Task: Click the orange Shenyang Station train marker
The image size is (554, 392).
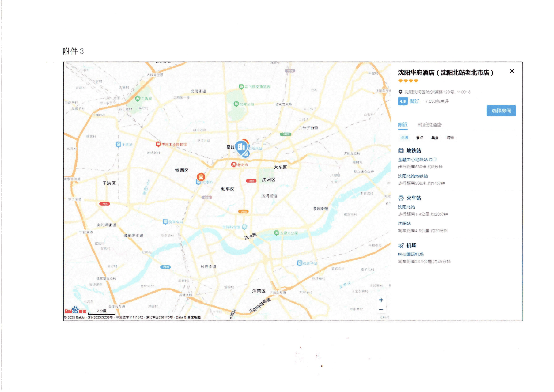Action: [201, 177]
